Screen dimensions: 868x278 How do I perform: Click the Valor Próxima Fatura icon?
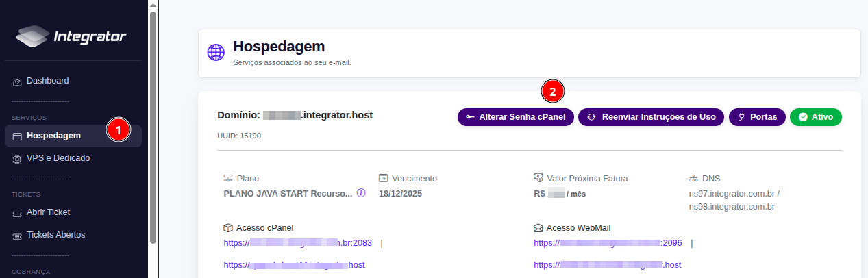coord(538,178)
